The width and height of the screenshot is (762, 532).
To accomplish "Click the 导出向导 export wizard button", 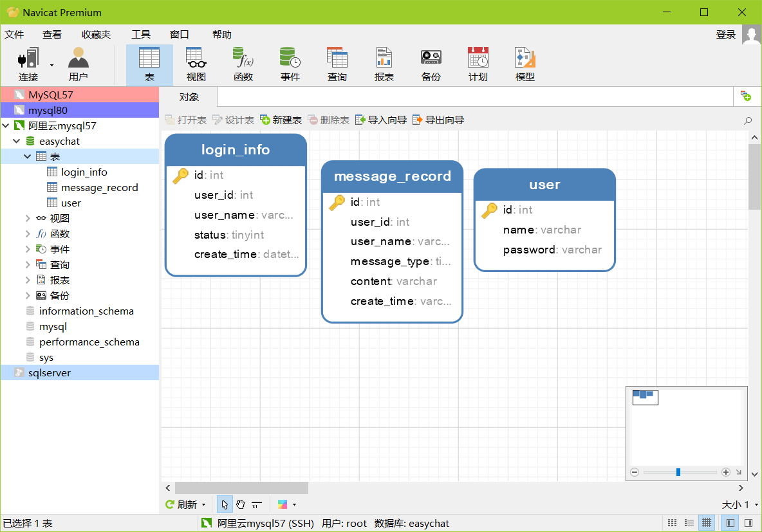I will click(x=438, y=120).
